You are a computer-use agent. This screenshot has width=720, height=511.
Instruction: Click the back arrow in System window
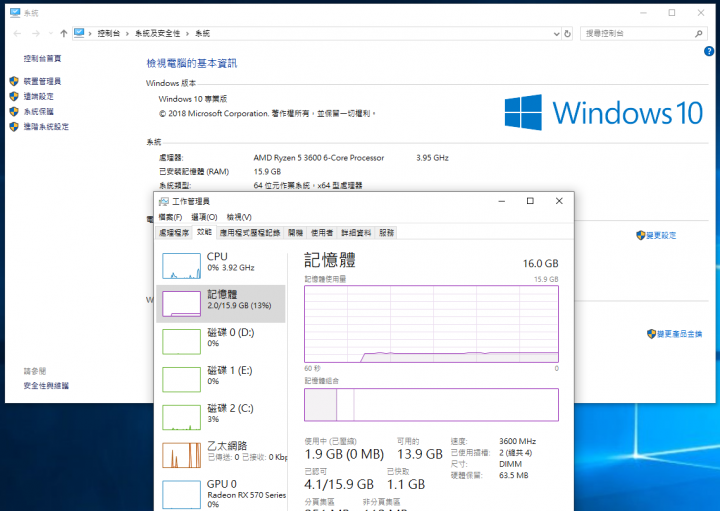point(17,33)
